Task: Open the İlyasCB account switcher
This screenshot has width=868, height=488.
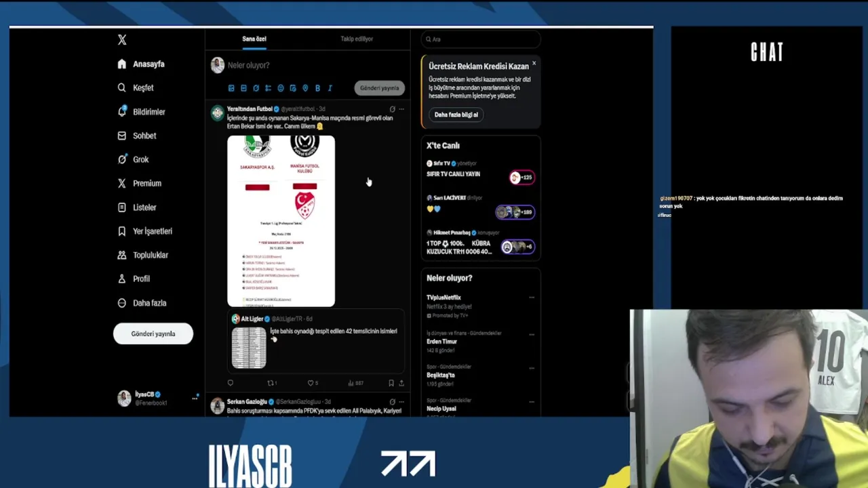Action: point(158,399)
